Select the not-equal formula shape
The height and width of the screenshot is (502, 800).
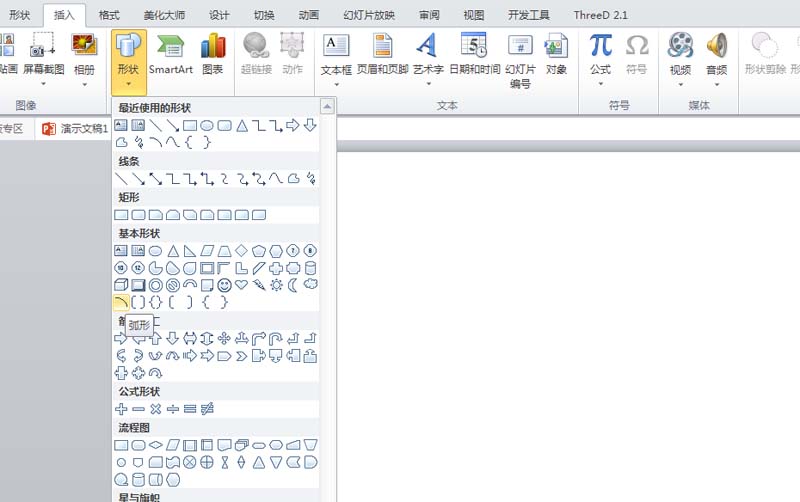(207, 409)
